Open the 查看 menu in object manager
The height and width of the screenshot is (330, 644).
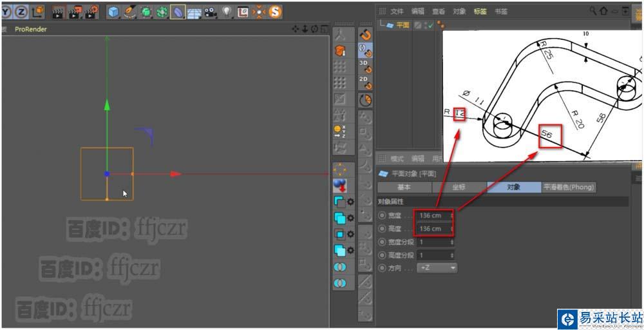pos(439,12)
